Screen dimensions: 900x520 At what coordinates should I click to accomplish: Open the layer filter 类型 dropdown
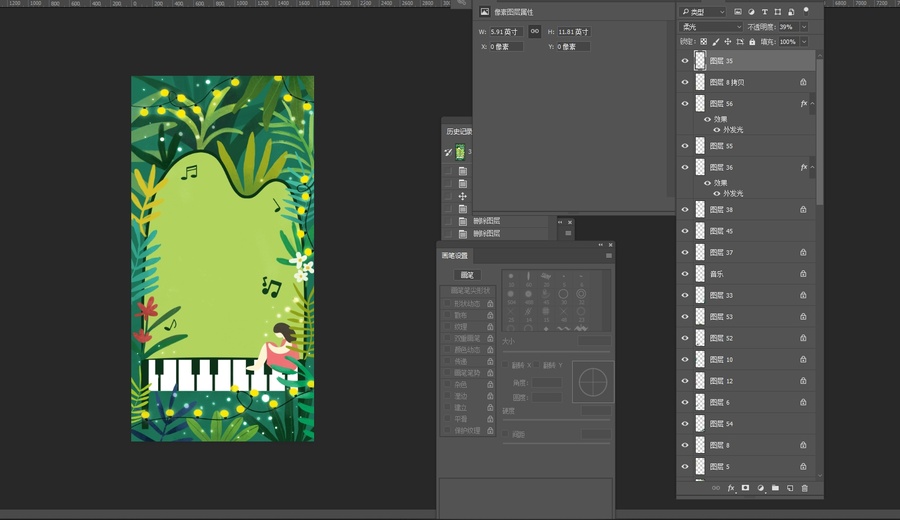pos(703,12)
